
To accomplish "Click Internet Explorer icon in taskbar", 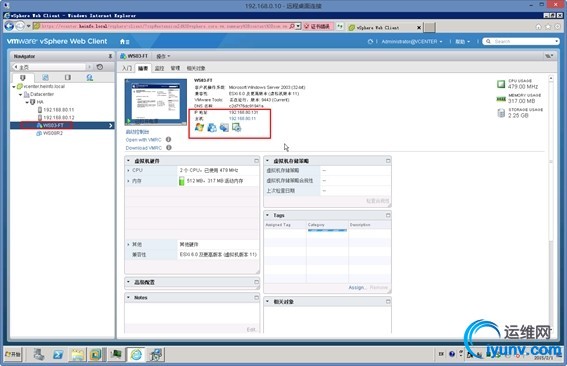I will click(136, 354).
